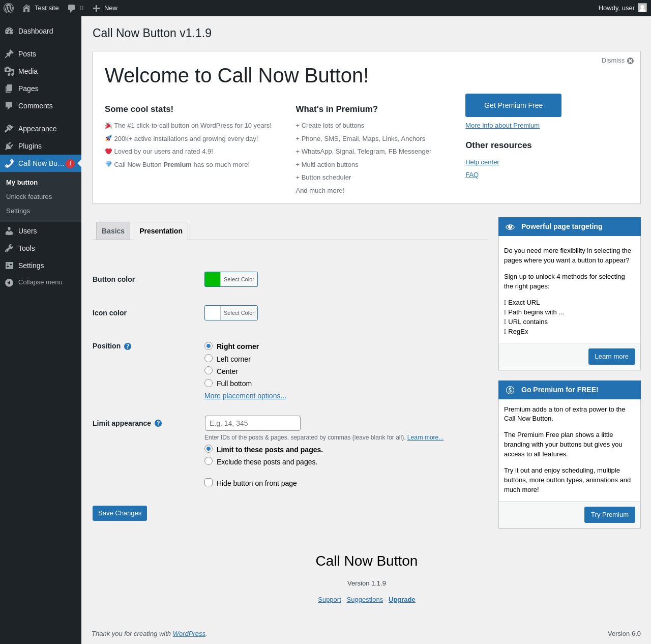
Task: Select the Left corner position
Action: tap(209, 358)
